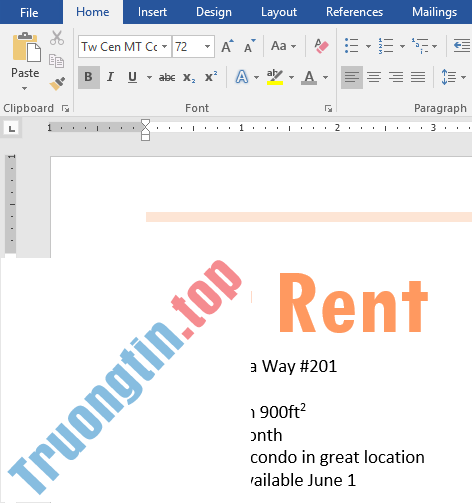The width and height of the screenshot is (472, 503).
Task: Click the Decrease Indent icon
Action: coord(462,45)
